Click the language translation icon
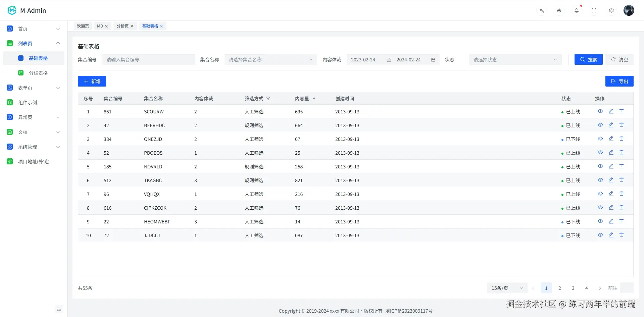The image size is (644, 317). click(541, 10)
